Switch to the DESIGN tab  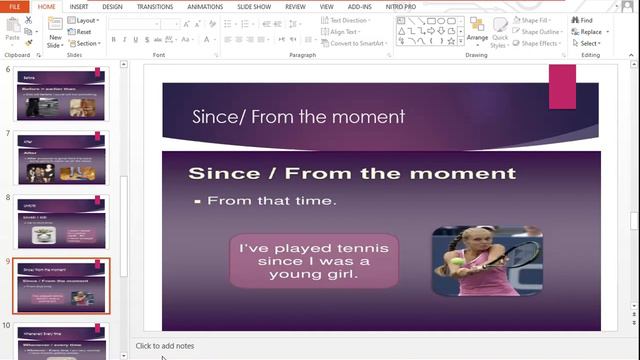[112, 7]
